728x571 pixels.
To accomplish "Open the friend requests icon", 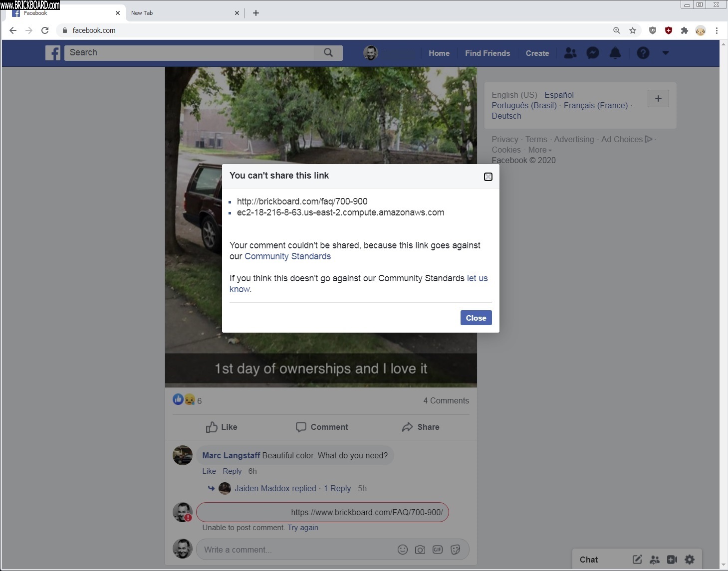I will 570,53.
